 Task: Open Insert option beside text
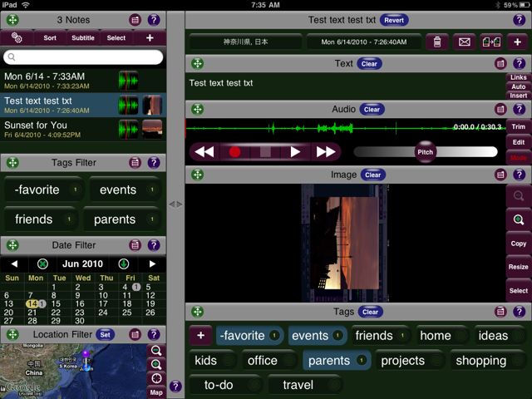(519, 96)
